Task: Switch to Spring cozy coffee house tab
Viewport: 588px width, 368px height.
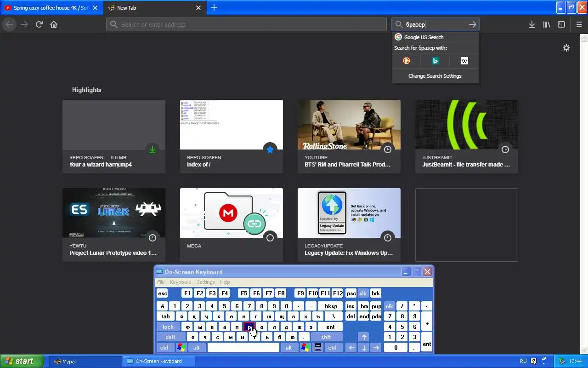Action: point(51,8)
